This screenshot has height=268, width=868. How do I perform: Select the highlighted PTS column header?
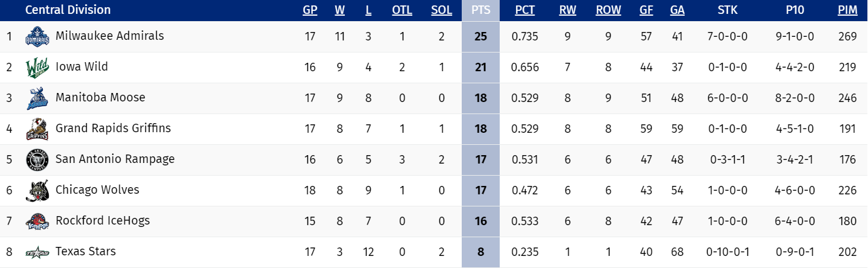click(x=480, y=10)
